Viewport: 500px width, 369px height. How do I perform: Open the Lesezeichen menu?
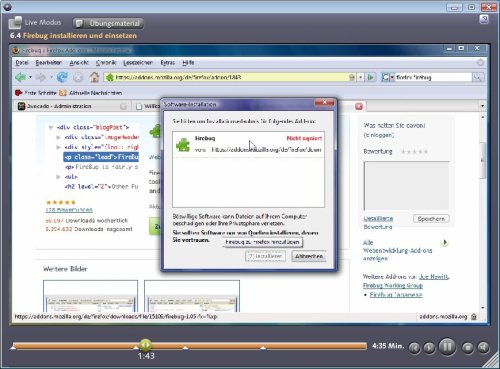click(138, 62)
